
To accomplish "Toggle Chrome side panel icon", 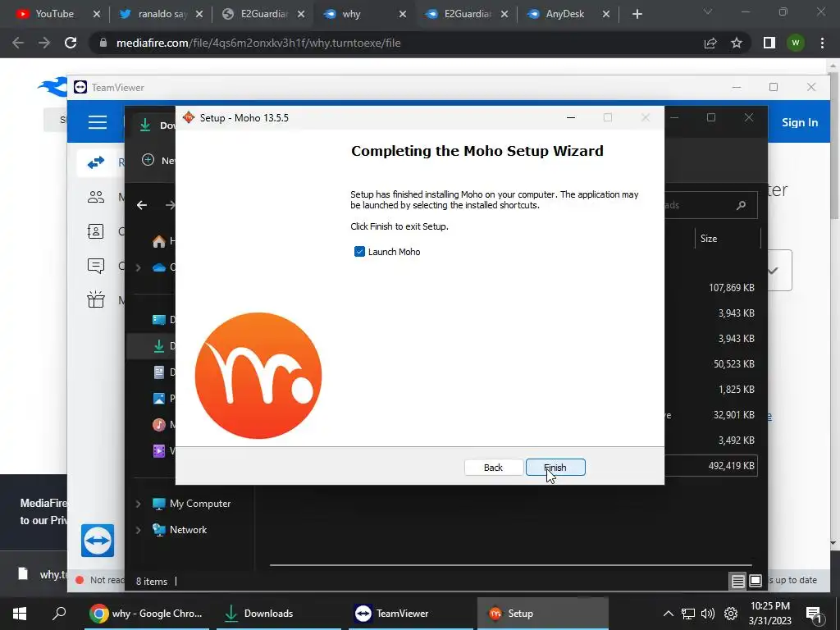I will pyautogui.click(x=769, y=43).
